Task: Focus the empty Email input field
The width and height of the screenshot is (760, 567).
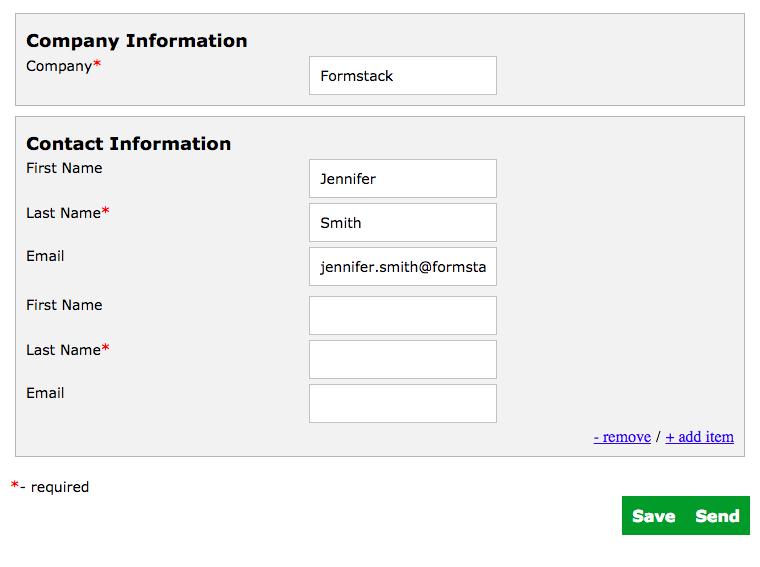Action: tap(402, 404)
